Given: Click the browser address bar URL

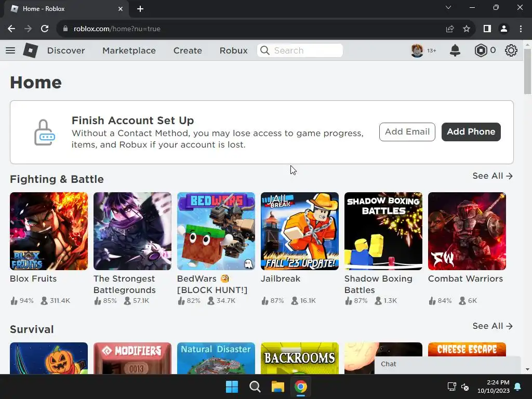Looking at the screenshot, I should pyautogui.click(x=117, y=29).
